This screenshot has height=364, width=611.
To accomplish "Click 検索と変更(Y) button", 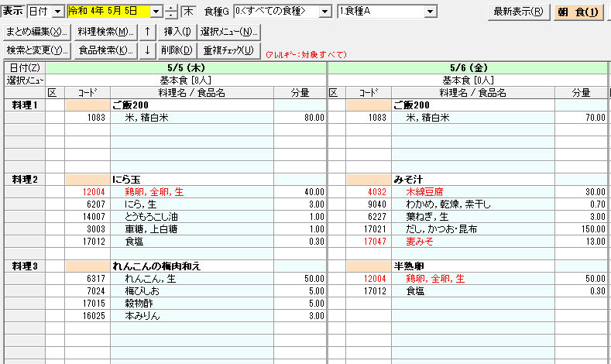I will tap(37, 50).
